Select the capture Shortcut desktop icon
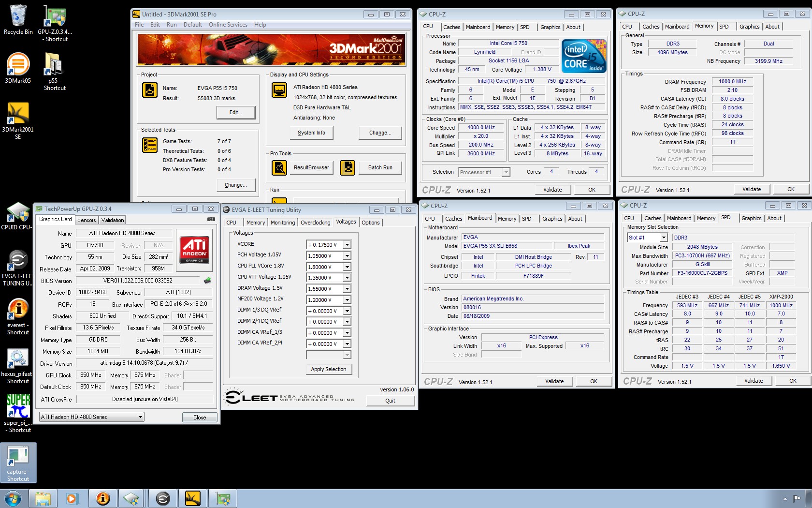 pos(18,463)
